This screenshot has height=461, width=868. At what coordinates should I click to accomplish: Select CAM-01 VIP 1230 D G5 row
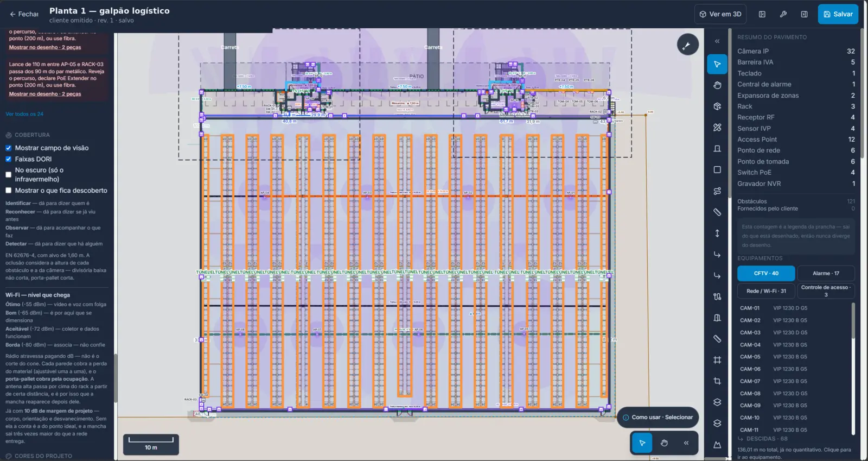(793, 308)
